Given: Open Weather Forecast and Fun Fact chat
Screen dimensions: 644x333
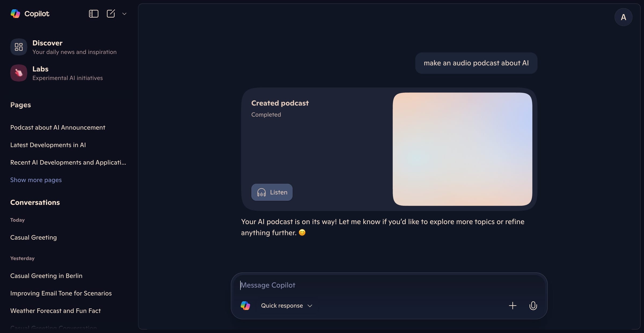Looking at the screenshot, I should click(55, 311).
